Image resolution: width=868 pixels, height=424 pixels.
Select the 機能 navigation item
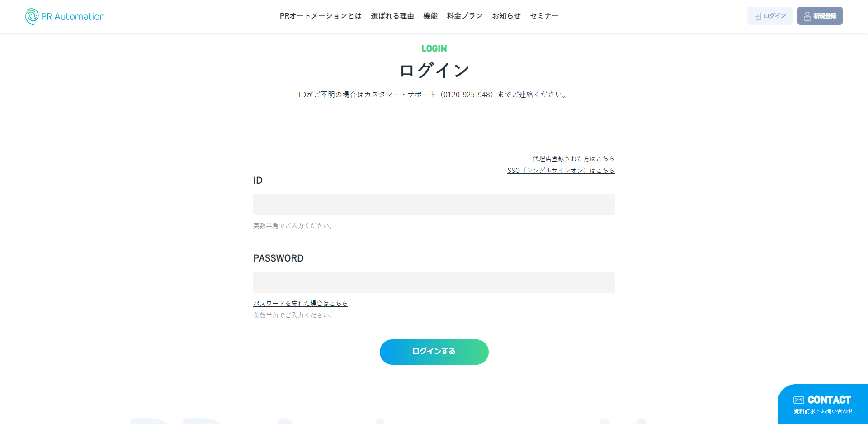(430, 16)
